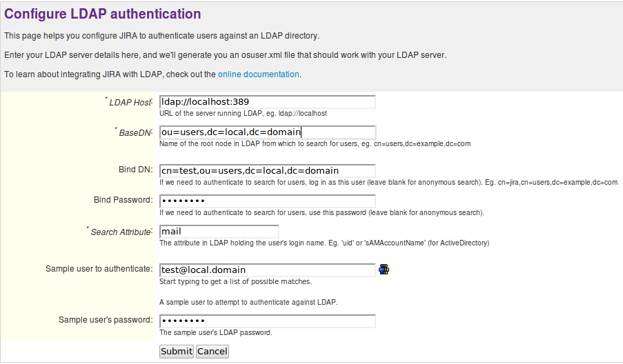623x364 pixels.
Task: Click the BaseDN label text
Action: coord(135,133)
